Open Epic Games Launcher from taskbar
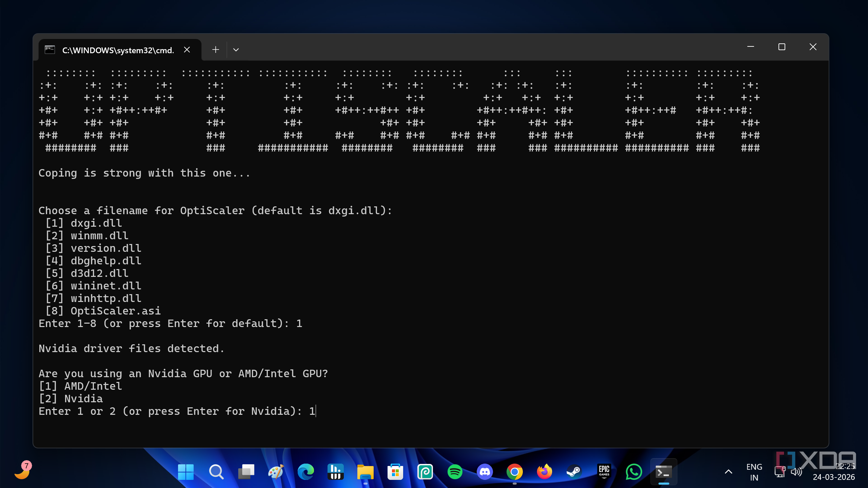 (x=604, y=472)
